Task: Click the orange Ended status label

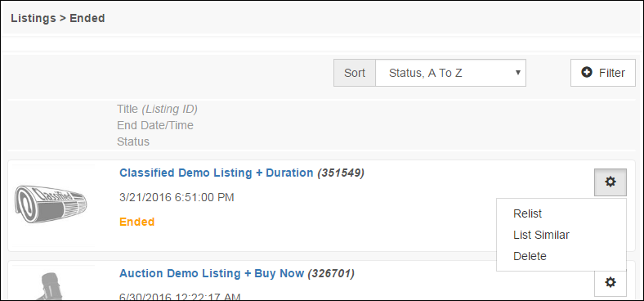Action: coord(136,222)
